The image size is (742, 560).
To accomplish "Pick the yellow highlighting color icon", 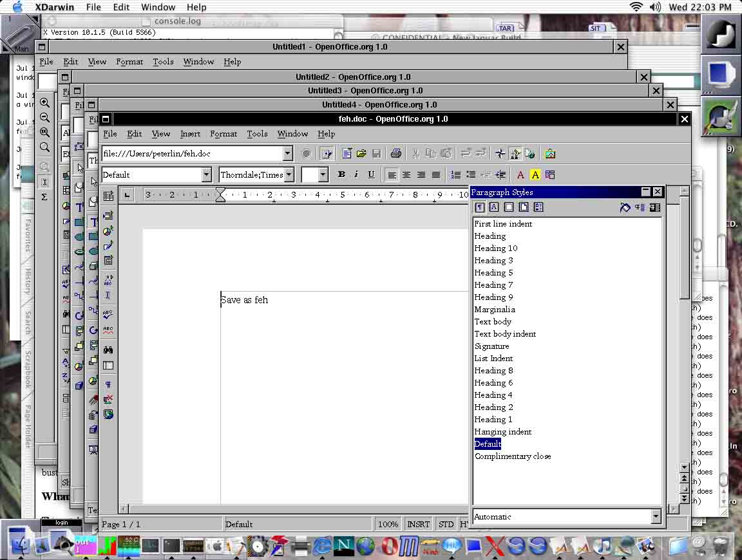I will tap(535, 175).
